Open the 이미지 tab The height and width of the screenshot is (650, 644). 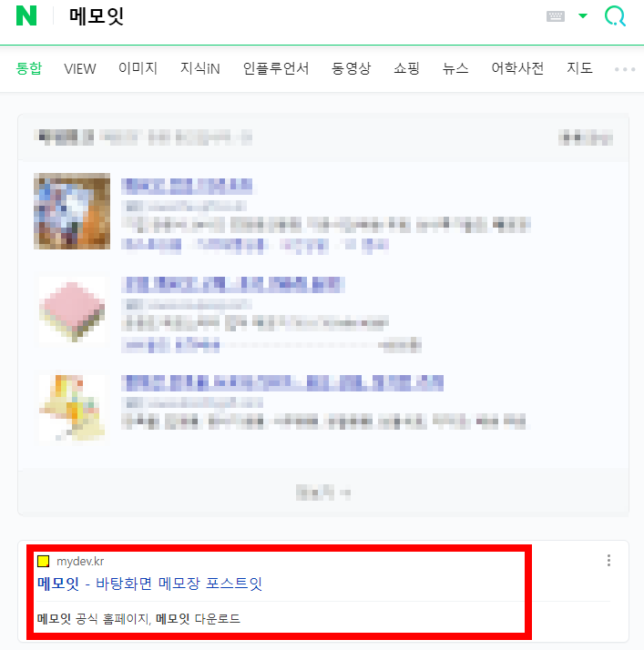138,68
